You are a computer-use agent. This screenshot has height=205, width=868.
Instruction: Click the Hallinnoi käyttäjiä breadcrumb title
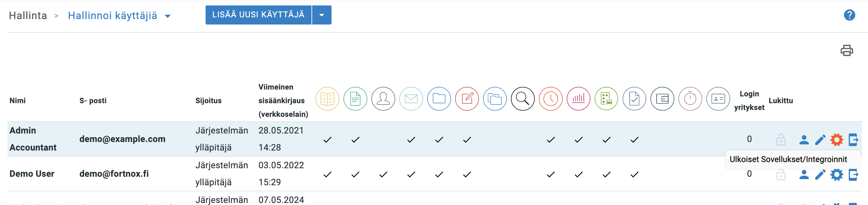pyautogui.click(x=112, y=16)
